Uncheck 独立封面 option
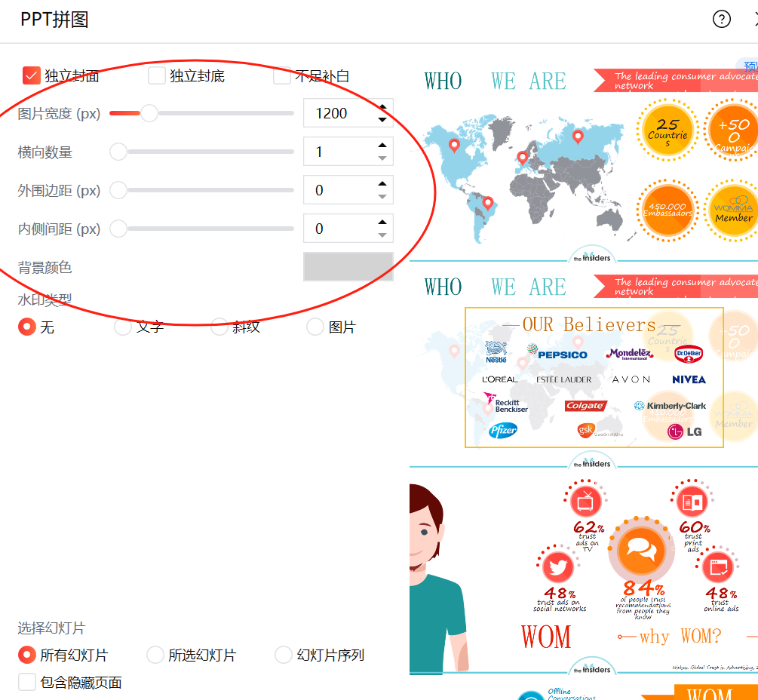This screenshot has width=758, height=700. click(31, 75)
